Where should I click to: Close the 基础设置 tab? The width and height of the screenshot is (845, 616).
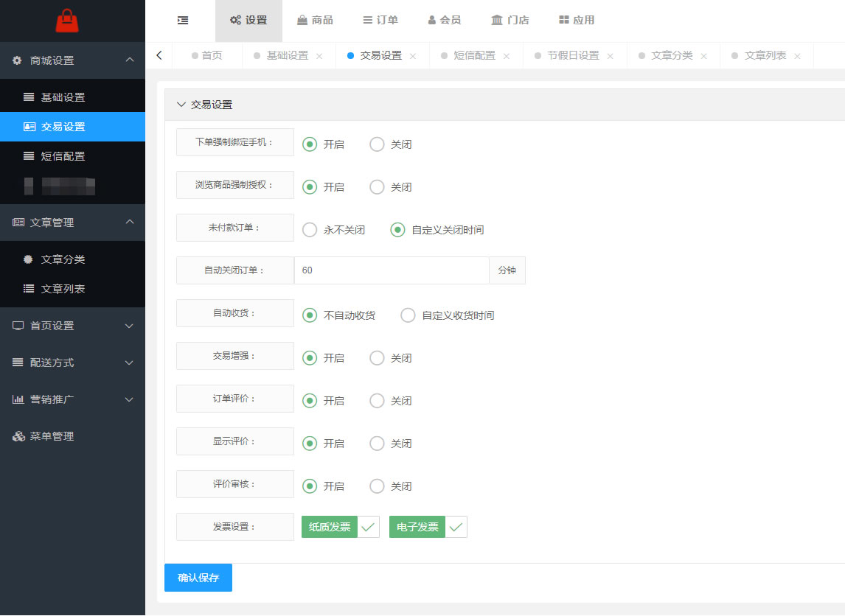click(x=319, y=56)
